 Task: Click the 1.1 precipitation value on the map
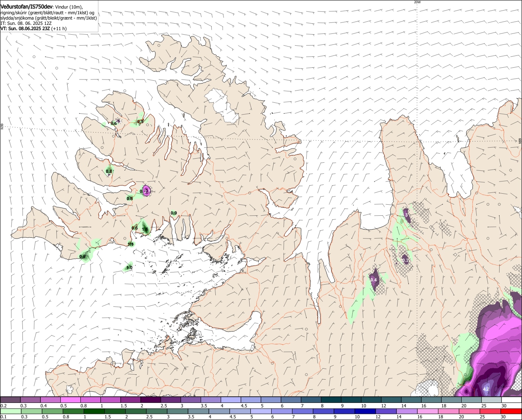130,244
